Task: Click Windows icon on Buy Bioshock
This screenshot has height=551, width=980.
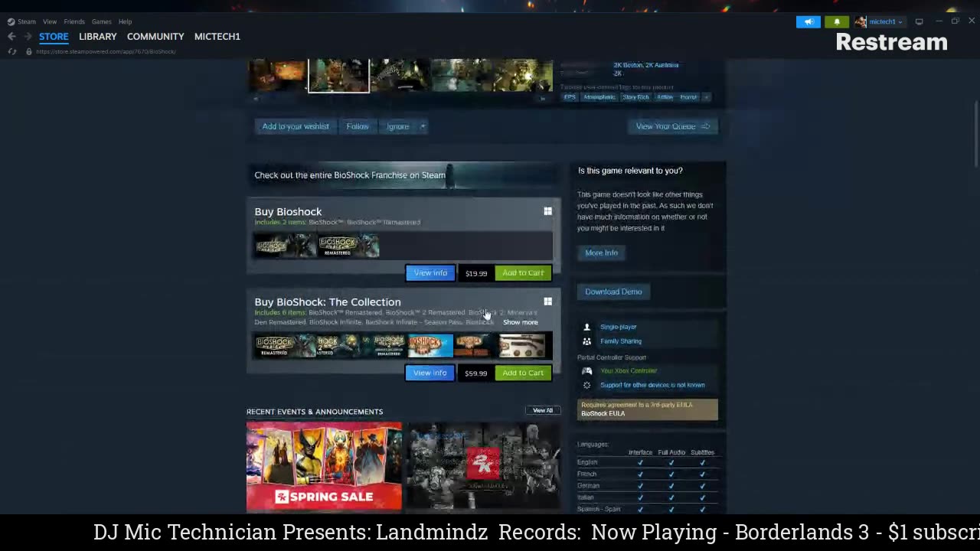Action: click(547, 211)
